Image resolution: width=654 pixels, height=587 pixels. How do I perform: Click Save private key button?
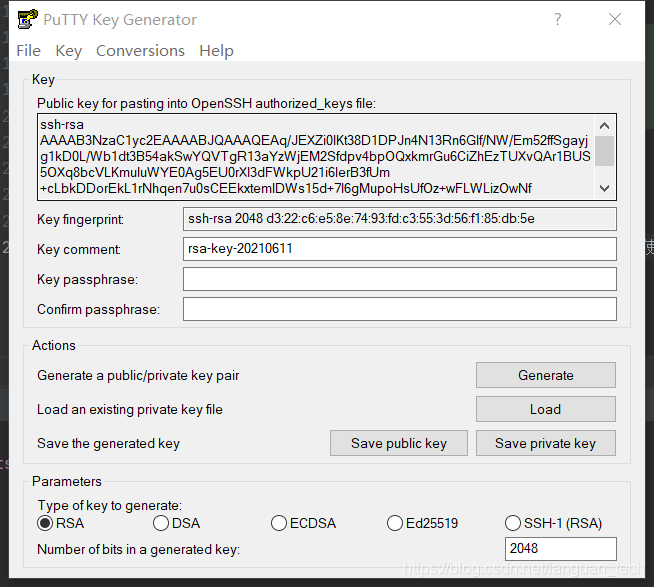pos(546,443)
